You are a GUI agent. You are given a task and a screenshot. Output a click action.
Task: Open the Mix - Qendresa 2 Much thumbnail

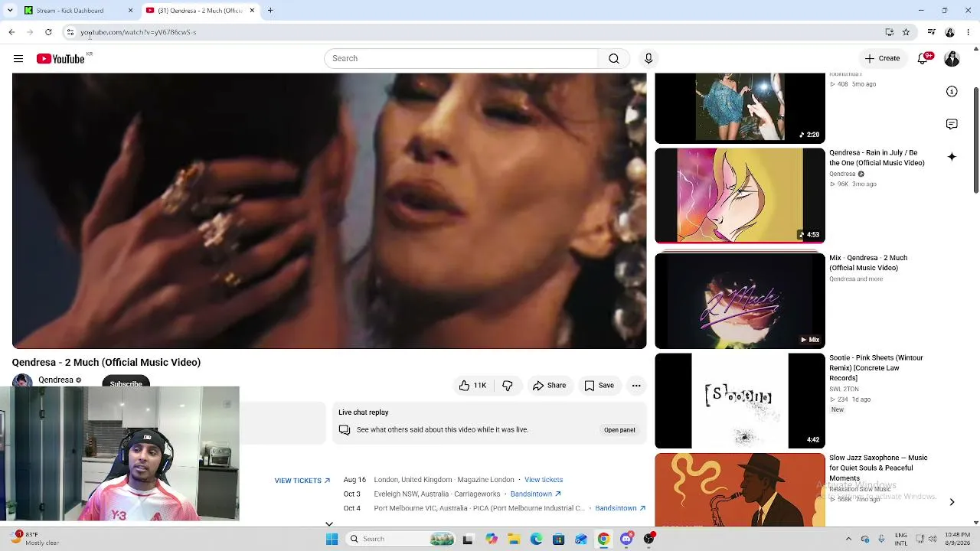[740, 301]
